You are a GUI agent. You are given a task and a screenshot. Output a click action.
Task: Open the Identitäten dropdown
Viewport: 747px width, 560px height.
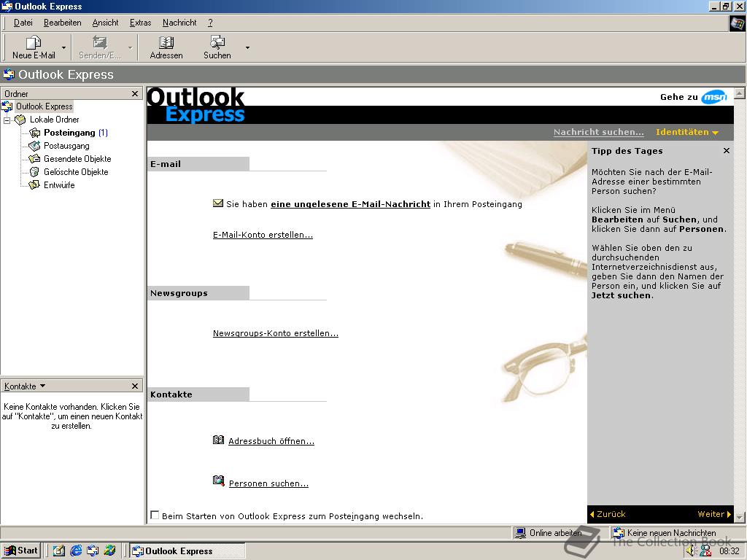(686, 132)
